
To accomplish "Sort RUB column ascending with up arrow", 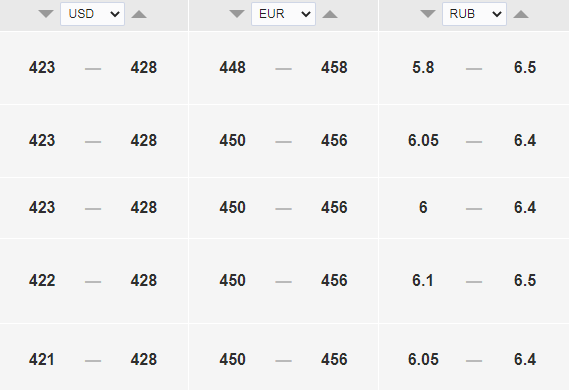I will pos(521,14).
